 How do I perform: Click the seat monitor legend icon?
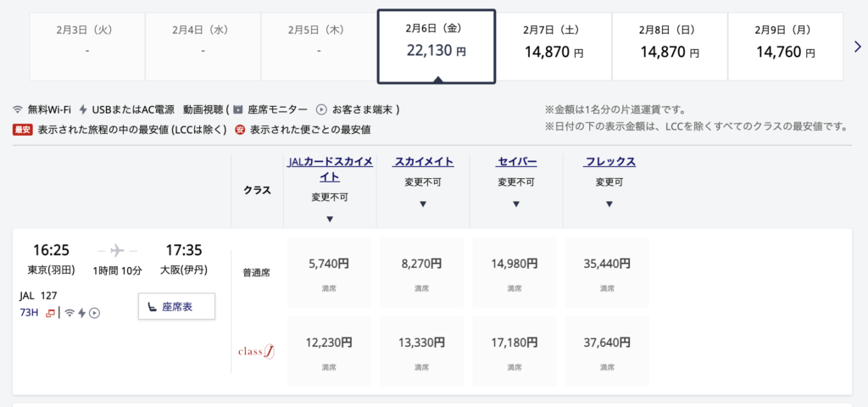[238, 109]
